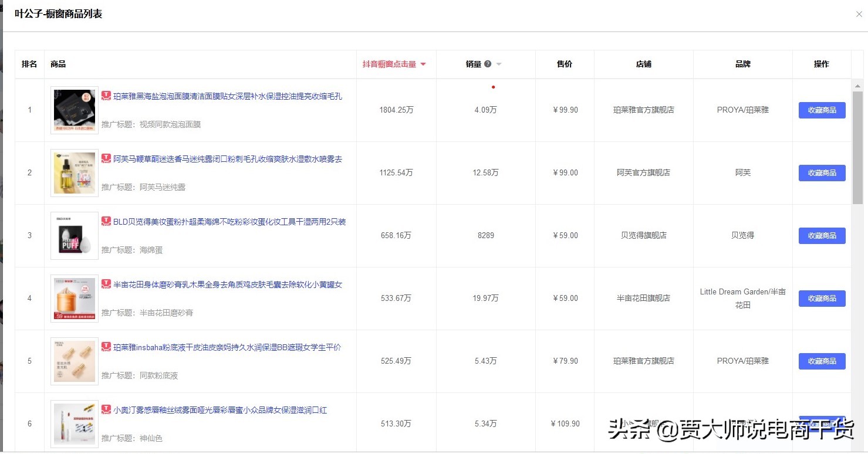Click the red shop icon before BLD贝览得美妆蛋
This screenshot has width=868, height=454.
(106, 221)
